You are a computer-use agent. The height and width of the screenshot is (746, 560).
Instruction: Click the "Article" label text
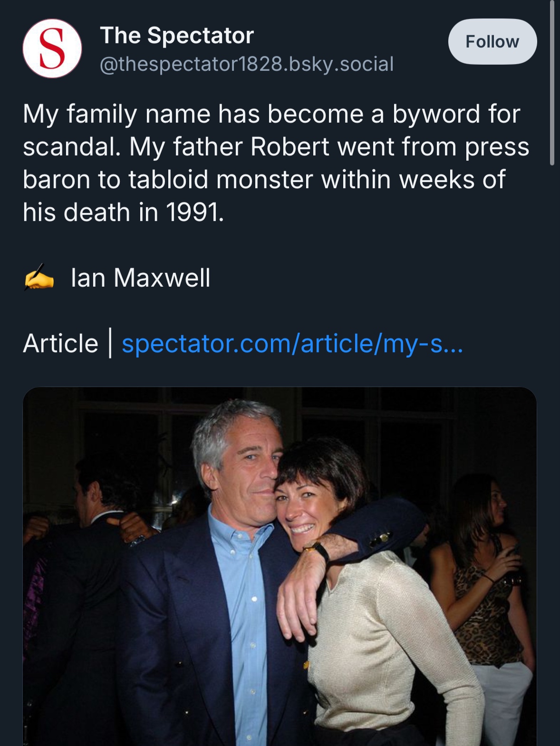(60, 343)
